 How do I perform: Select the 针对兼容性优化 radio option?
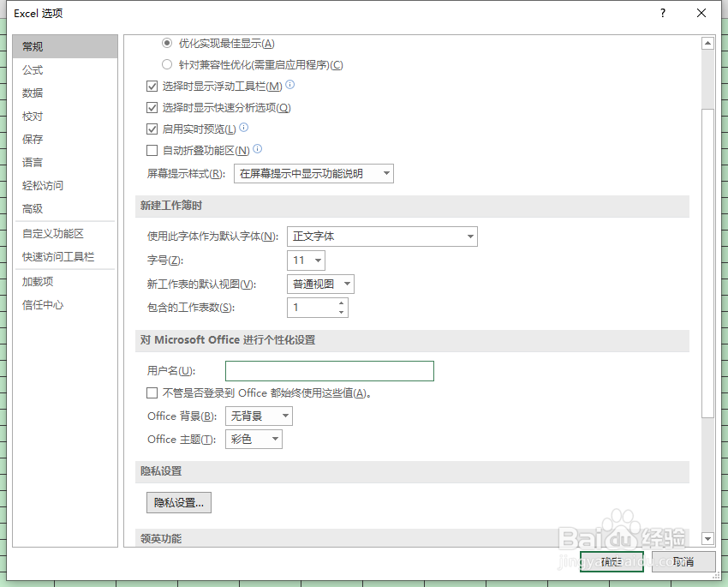(166, 64)
